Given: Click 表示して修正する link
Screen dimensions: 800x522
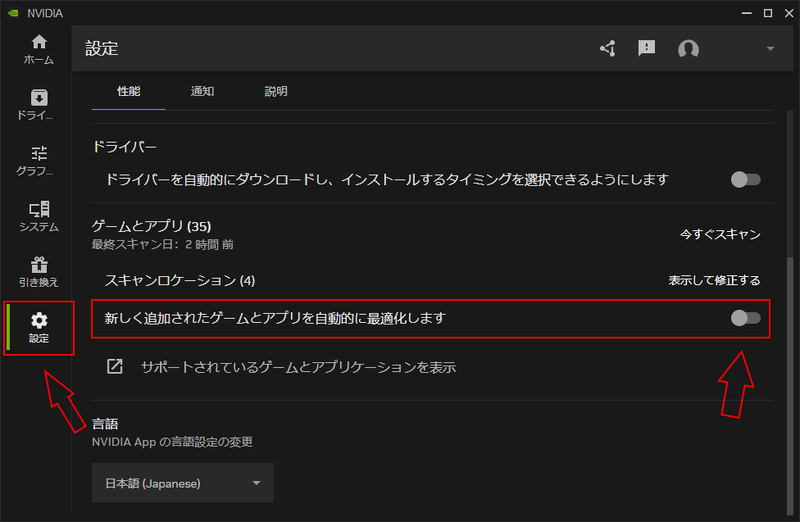Looking at the screenshot, I should [x=714, y=280].
